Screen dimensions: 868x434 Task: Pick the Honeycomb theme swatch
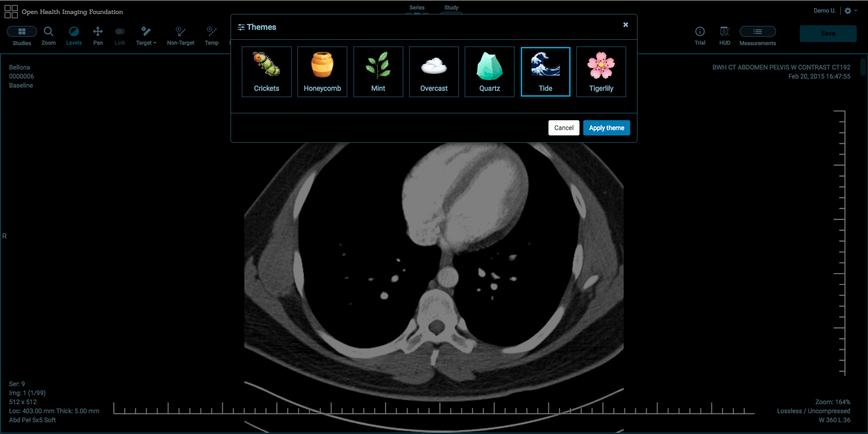click(x=322, y=72)
